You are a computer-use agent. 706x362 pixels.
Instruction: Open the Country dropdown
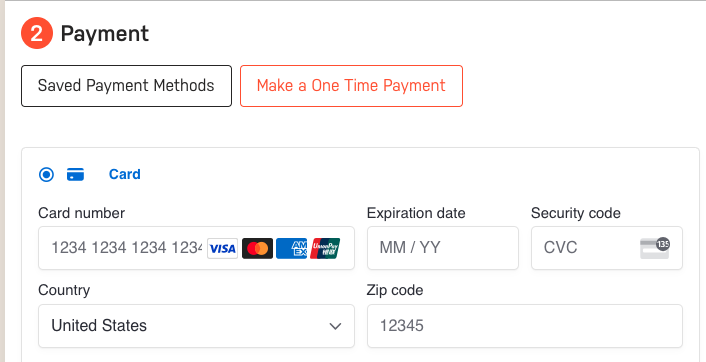pos(196,326)
